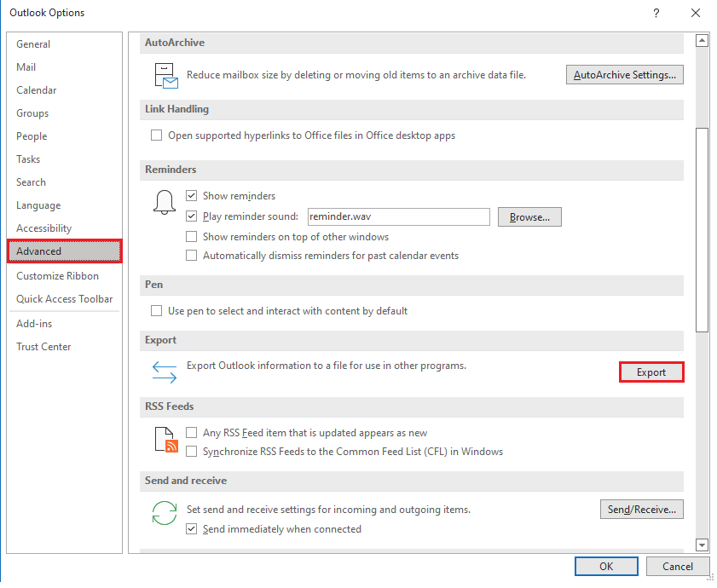
Task: Click the reminder bell icon
Action: coord(165,202)
